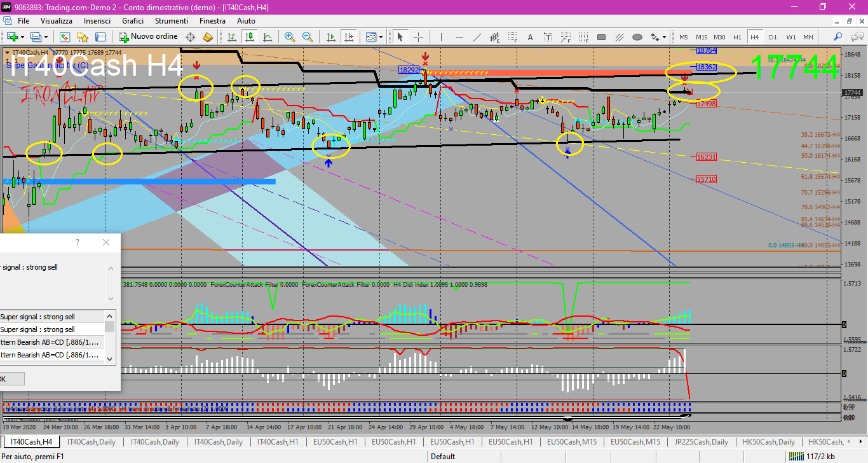This screenshot has width=868, height=463.
Task: Select ellipse shape tool
Action: 637,37
